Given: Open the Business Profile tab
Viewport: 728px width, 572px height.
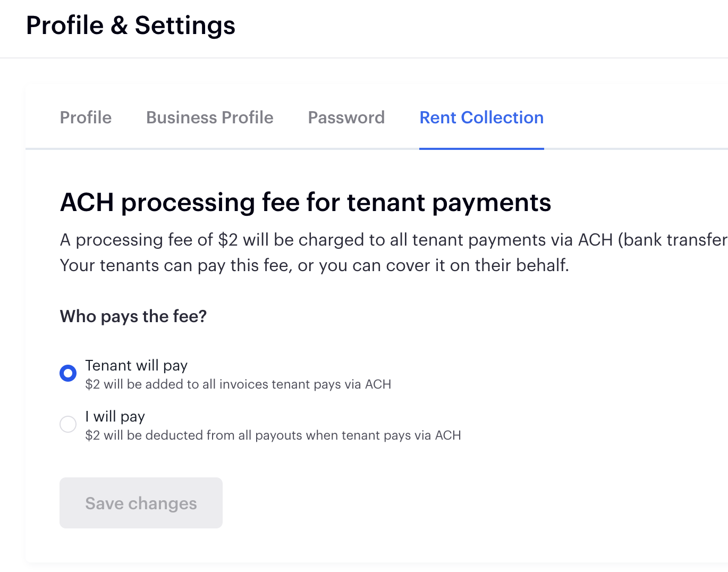Looking at the screenshot, I should [209, 117].
